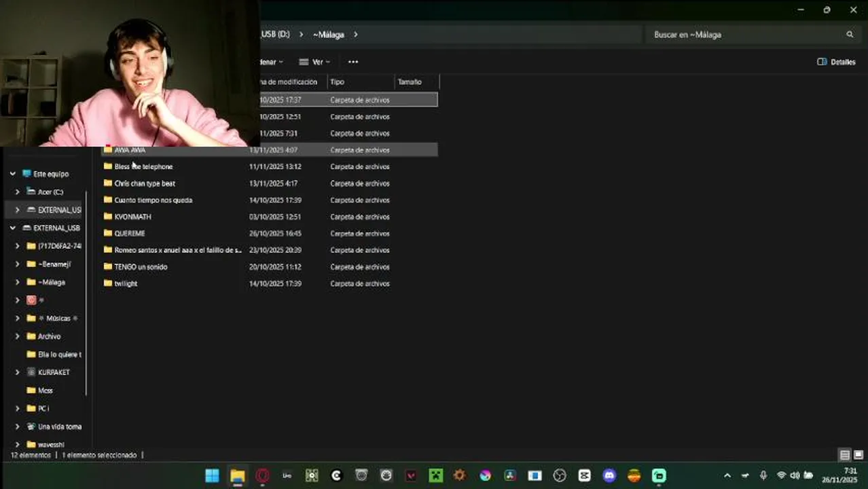Click the KURRAKET item icon in tree
This screenshot has height=489, width=868.
31,372
